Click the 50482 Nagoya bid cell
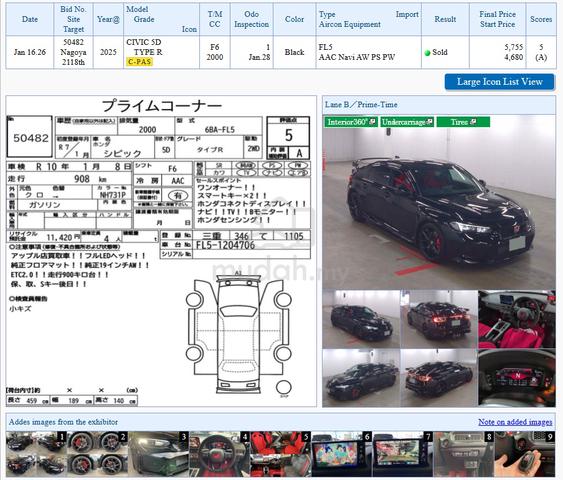The width and height of the screenshot is (563, 480). [x=73, y=52]
